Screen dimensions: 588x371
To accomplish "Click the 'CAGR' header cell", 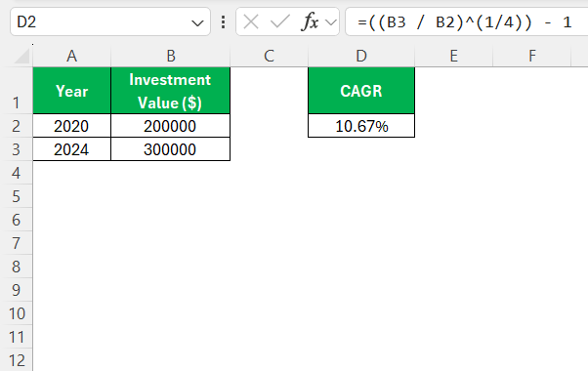I will [361, 91].
